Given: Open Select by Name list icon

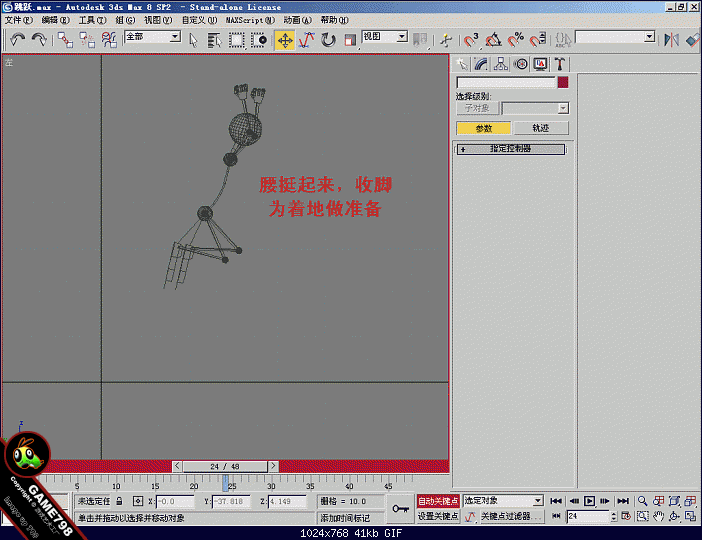Looking at the screenshot, I should [x=215, y=40].
